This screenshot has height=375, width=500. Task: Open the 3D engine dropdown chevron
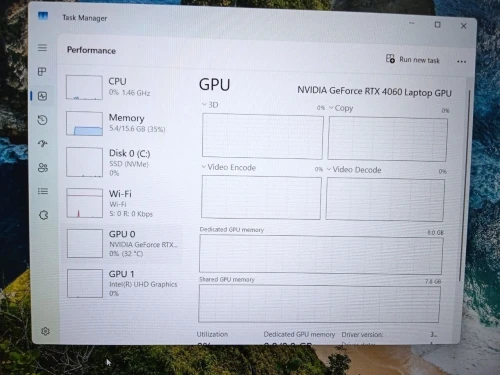(204, 104)
